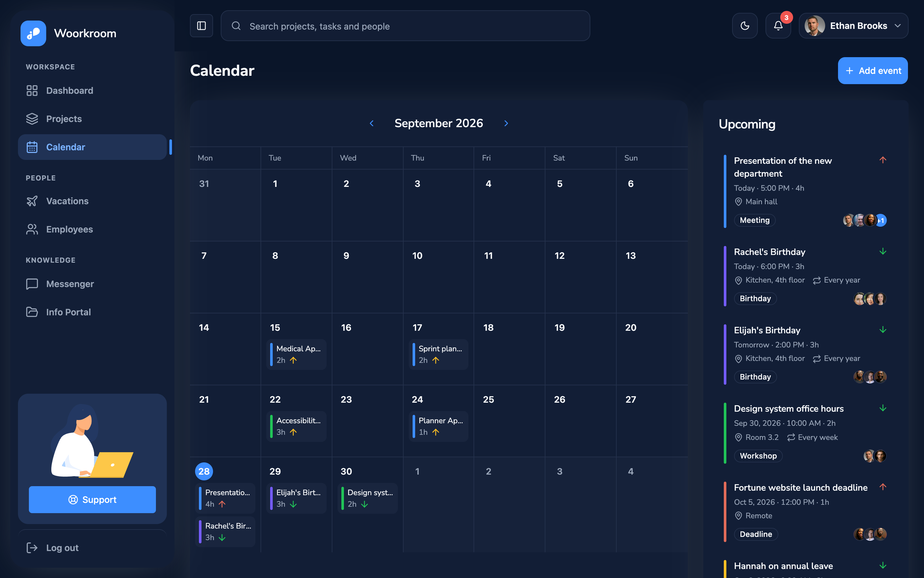
Task: Open Sprint plan... event on the 17th
Action: point(439,355)
